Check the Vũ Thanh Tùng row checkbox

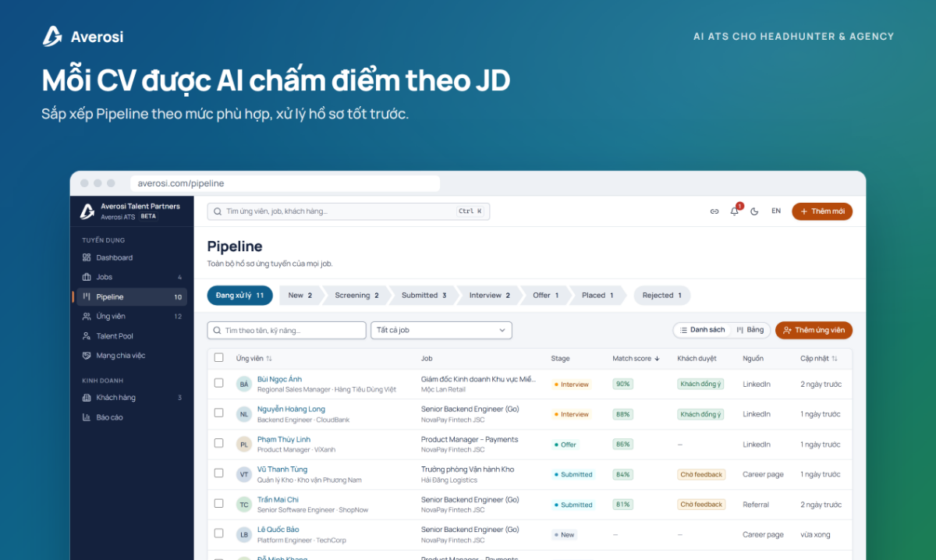point(219,473)
